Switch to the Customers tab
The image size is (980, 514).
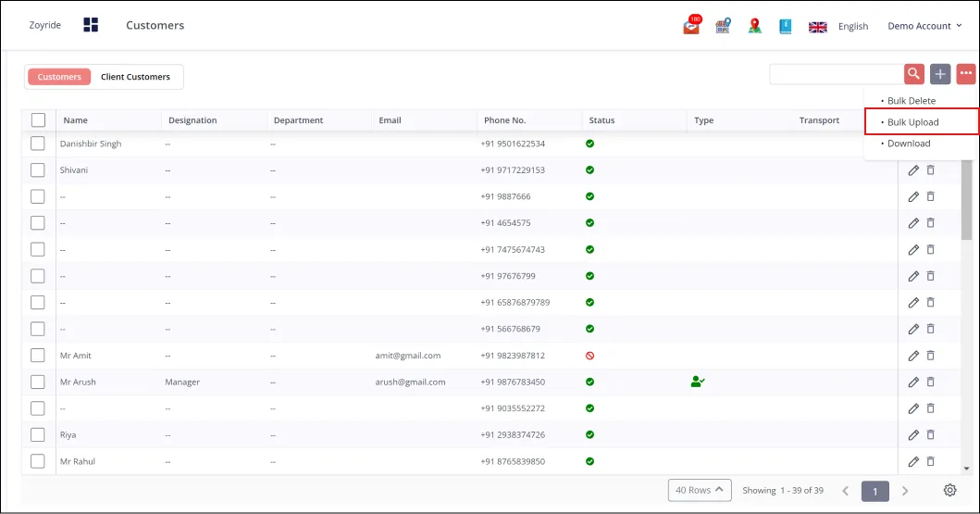click(x=59, y=77)
